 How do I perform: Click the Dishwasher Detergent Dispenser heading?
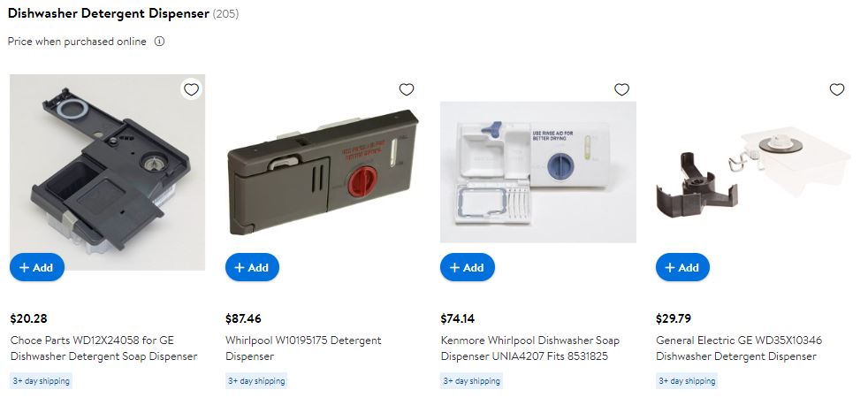click(x=109, y=14)
